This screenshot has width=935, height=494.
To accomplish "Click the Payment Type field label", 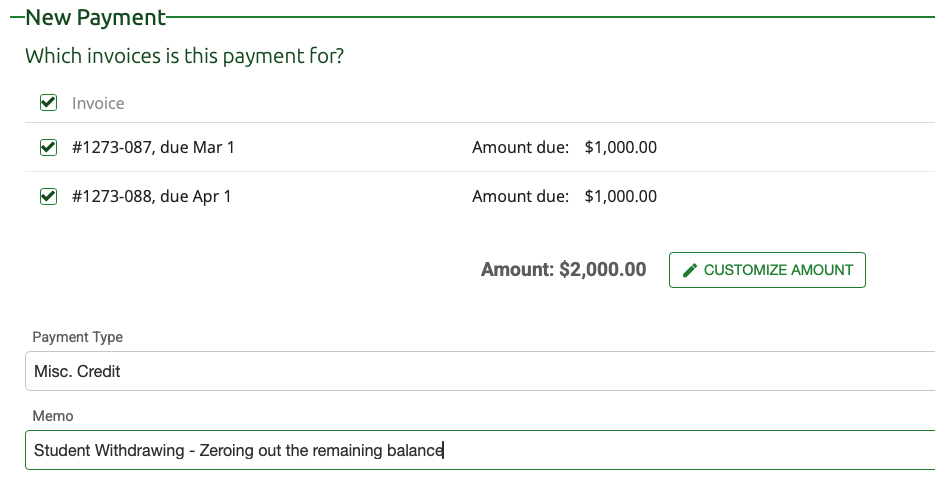I will click(77, 338).
